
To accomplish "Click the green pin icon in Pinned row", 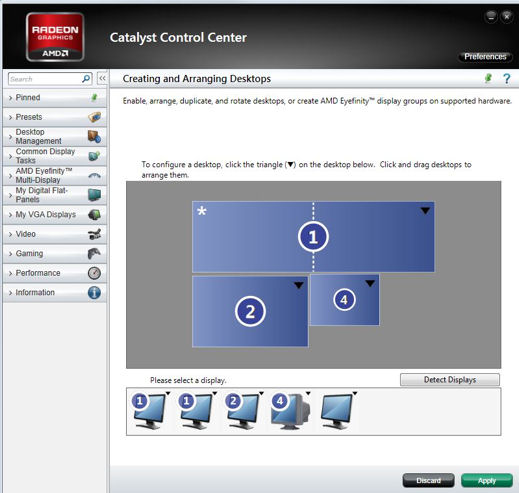I will tap(94, 98).
